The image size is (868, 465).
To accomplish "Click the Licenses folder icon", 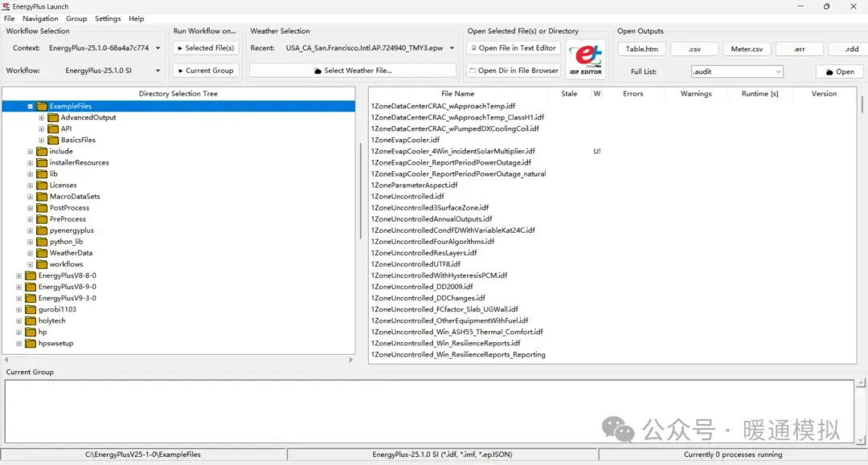I will pos(42,186).
